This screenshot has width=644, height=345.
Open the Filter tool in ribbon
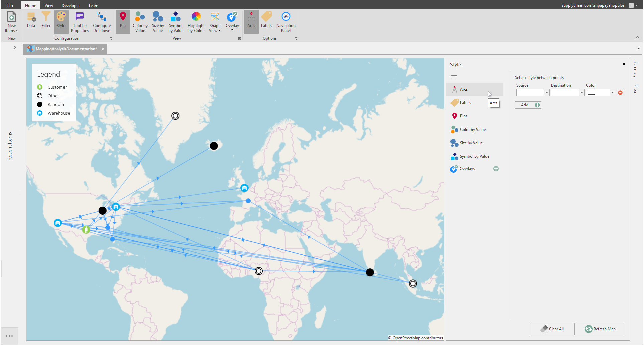[x=46, y=22]
